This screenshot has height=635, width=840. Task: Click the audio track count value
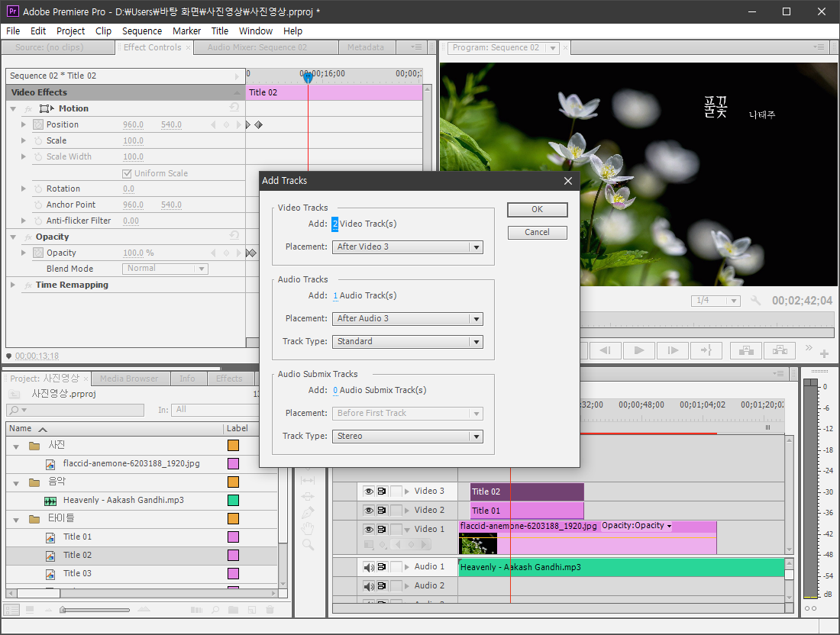click(x=335, y=295)
